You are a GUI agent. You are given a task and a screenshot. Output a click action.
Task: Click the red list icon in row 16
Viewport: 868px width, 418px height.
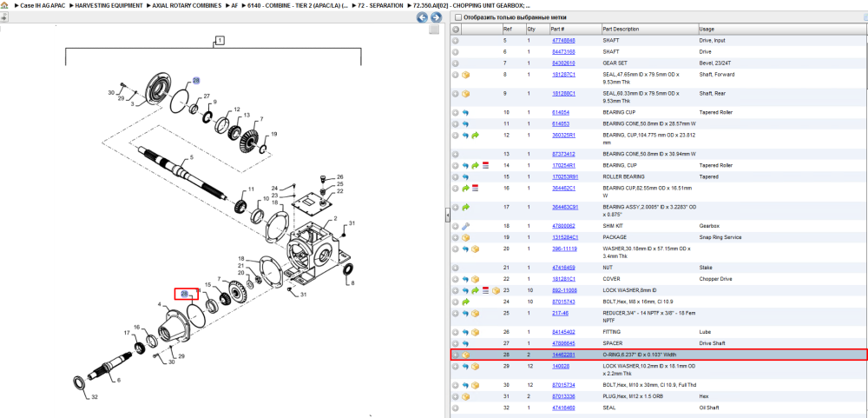(x=476, y=189)
